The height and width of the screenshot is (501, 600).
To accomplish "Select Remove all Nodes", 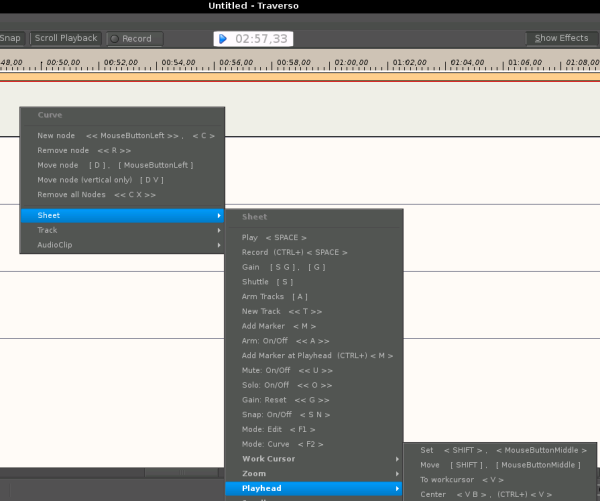I will coord(122,194).
